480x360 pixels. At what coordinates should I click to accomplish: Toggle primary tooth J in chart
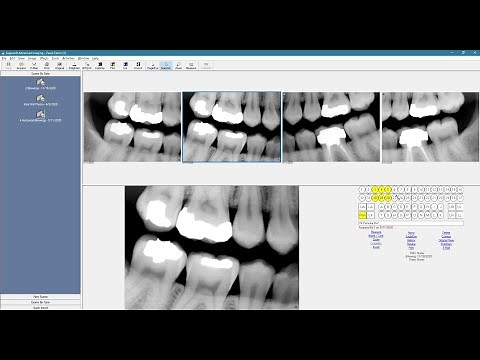pos(441,207)
